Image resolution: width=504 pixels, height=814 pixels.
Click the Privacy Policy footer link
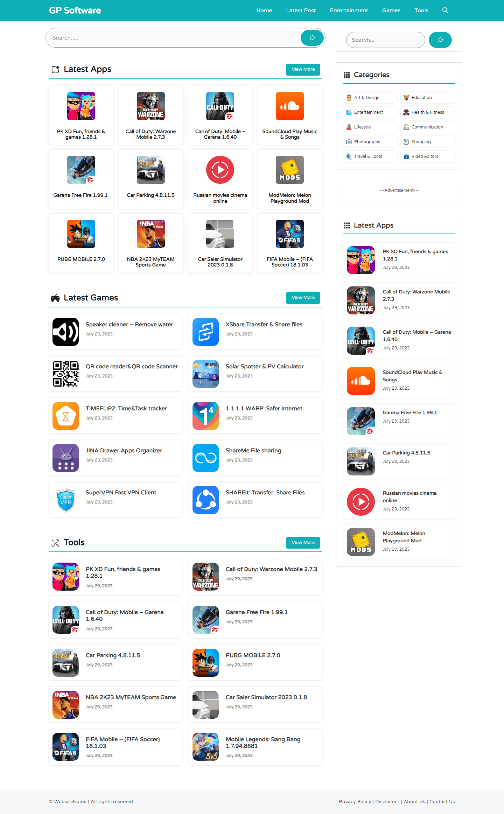[x=355, y=801]
